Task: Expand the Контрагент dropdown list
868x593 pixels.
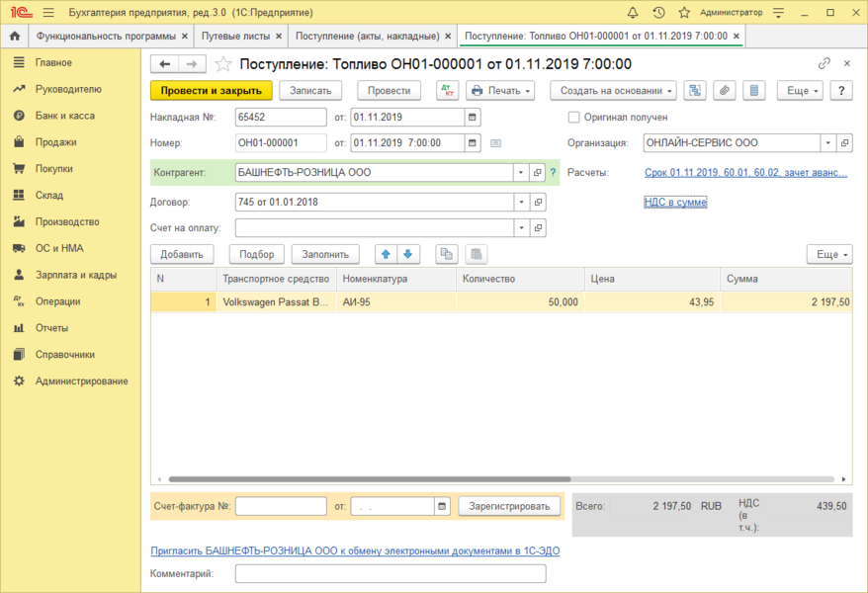Action: pyautogui.click(x=520, y=172)
